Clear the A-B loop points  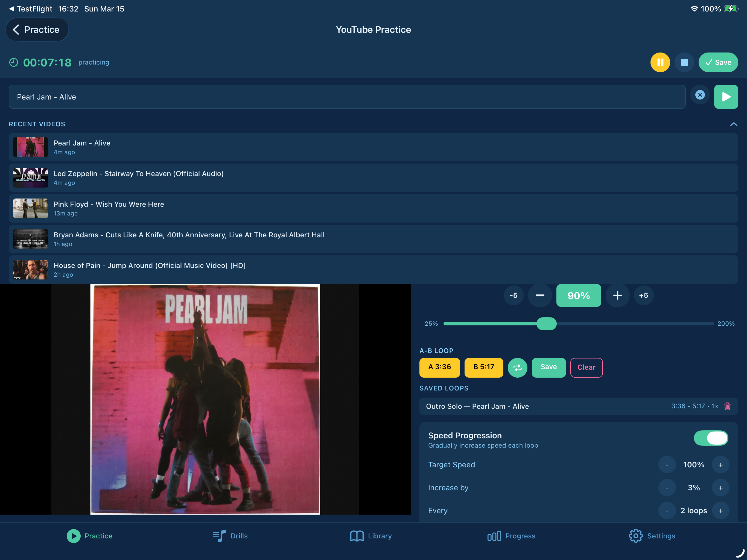point(586,367)
